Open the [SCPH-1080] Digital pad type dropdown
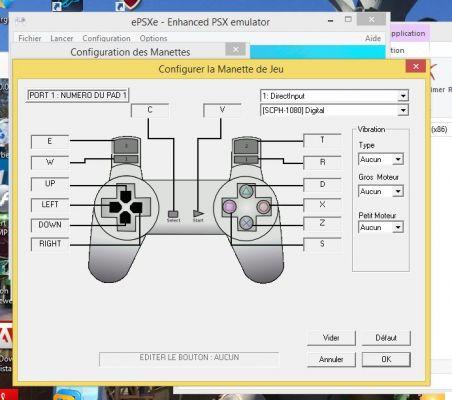 pos(334,110)
